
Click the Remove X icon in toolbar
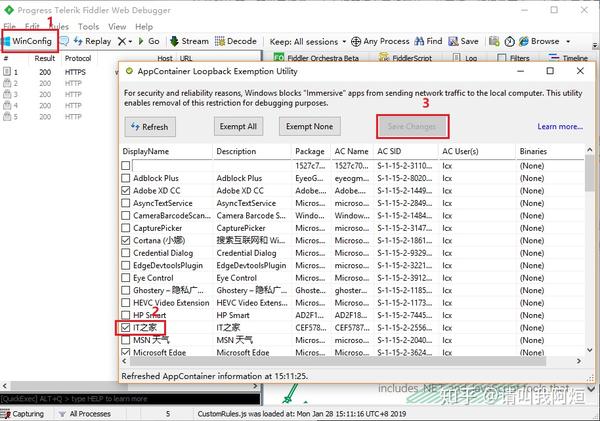[122, 41]
